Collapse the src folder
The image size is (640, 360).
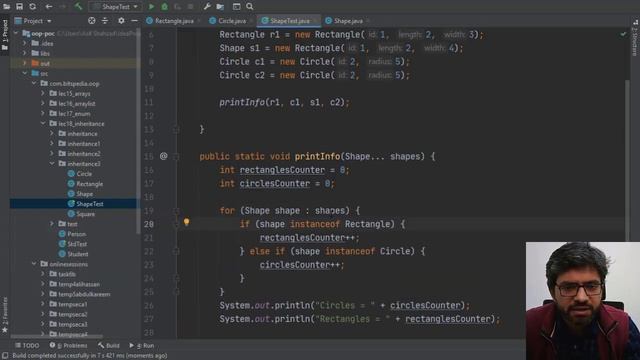pyautogui.click(x=25, y=73)
